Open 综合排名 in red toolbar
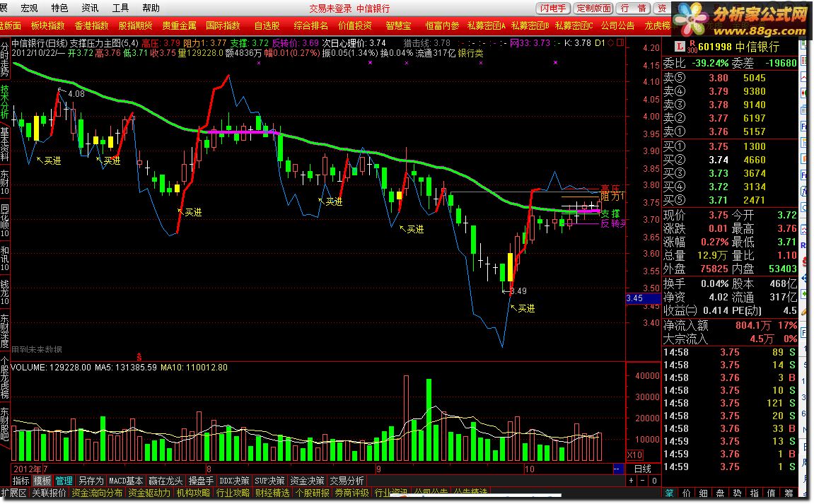The height and width of the screenshot is (504, 814). [310, 25]
